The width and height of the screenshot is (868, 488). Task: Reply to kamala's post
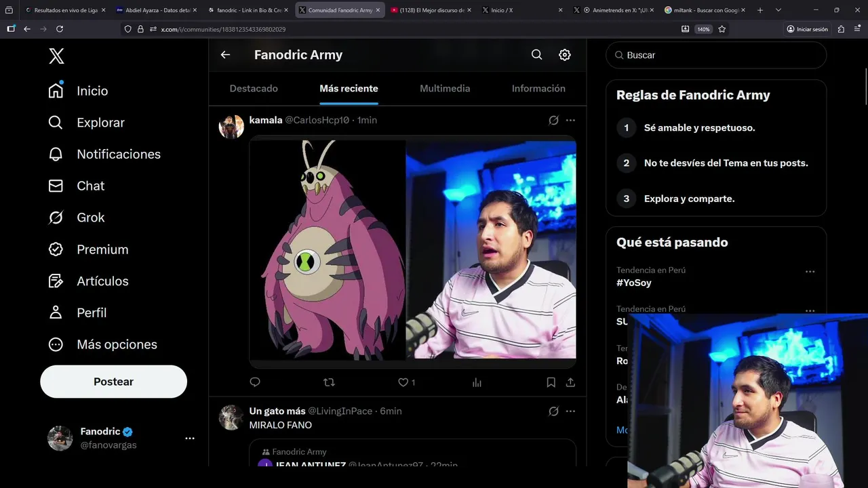click(255, 382)
